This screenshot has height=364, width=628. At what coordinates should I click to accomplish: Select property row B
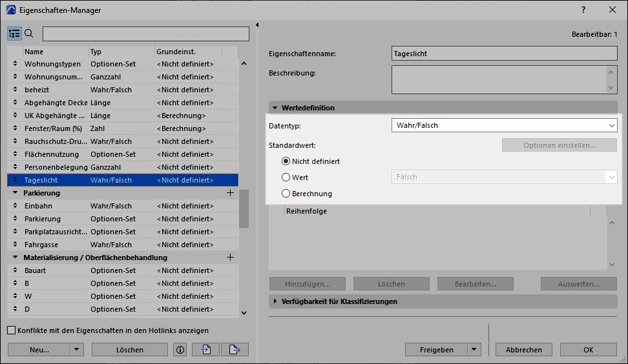123,283
